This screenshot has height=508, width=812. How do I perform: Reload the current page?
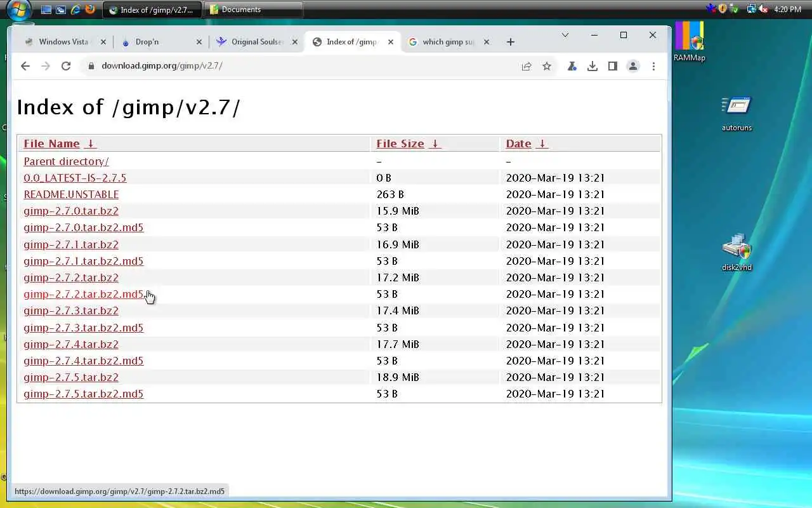[66, 66]
